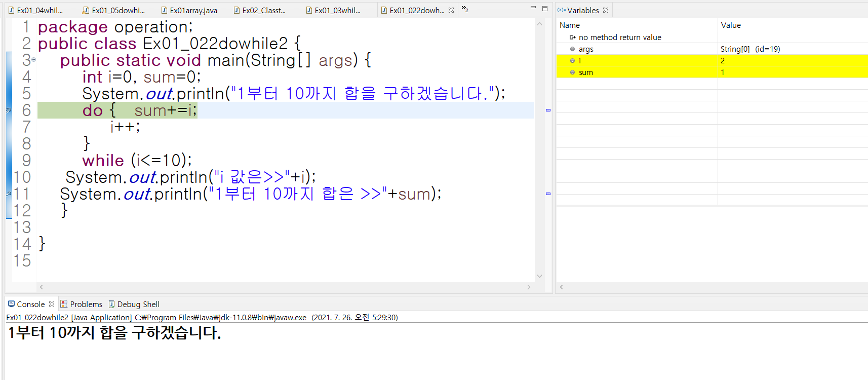Click the 'package operation;' line
This screenshot has width=868, height=380.
tap(115, 27)
